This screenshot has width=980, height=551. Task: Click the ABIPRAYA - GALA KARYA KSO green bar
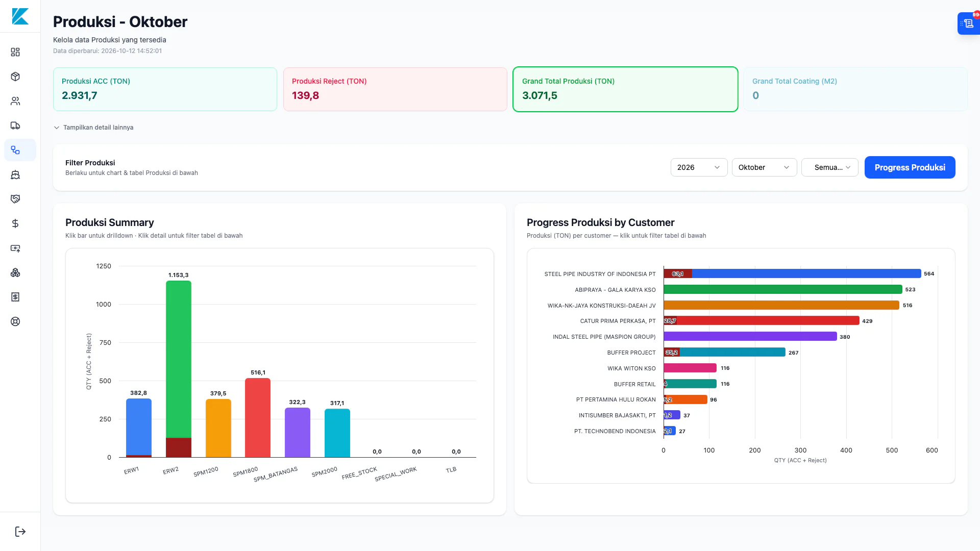click(783, 289)
